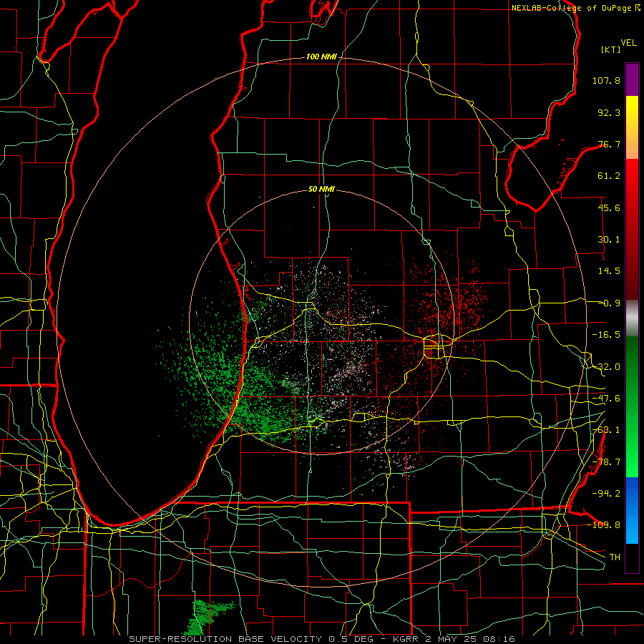Pick the purple segment of the color bar
Image resolution: width=644 pixels, height=644 pixels.
(632, 79)
